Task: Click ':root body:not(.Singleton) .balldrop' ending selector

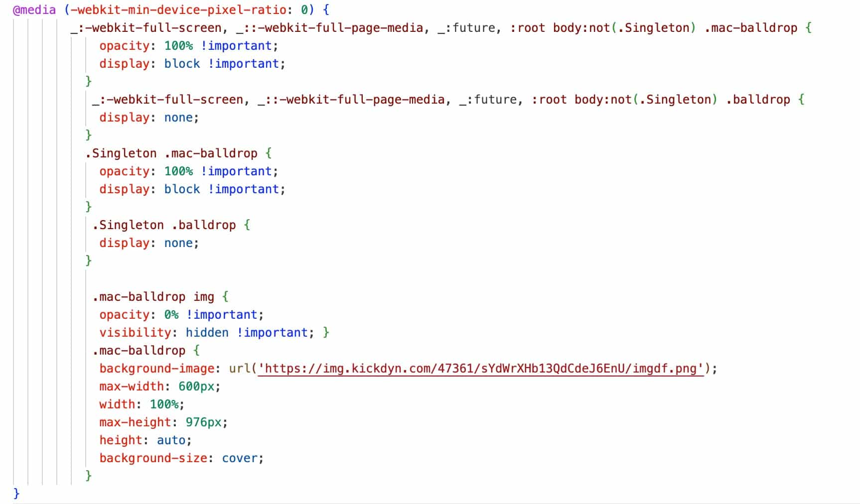Action: tap(661, 100)
